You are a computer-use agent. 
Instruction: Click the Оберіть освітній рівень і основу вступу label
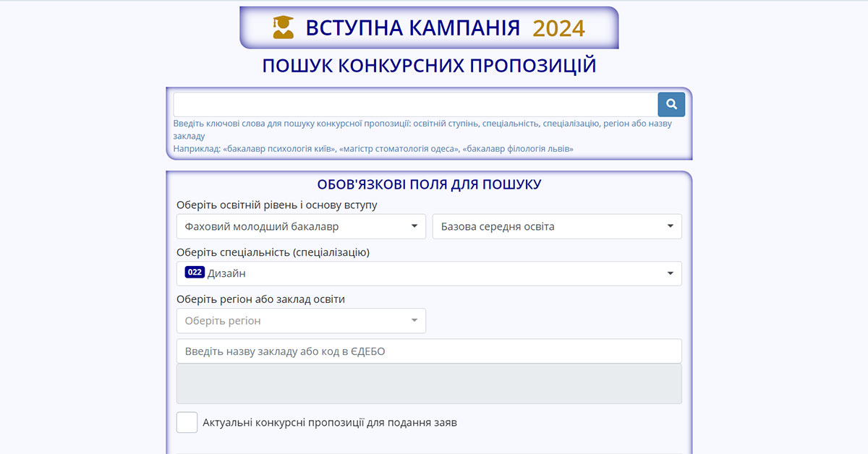click(x=277, y=205)
